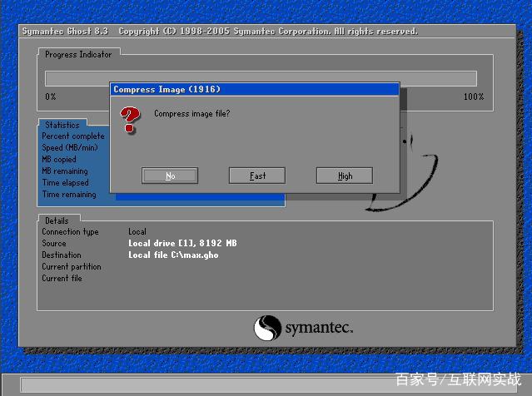Click the 'Progress Indicator' group label

tap(78, 54)
